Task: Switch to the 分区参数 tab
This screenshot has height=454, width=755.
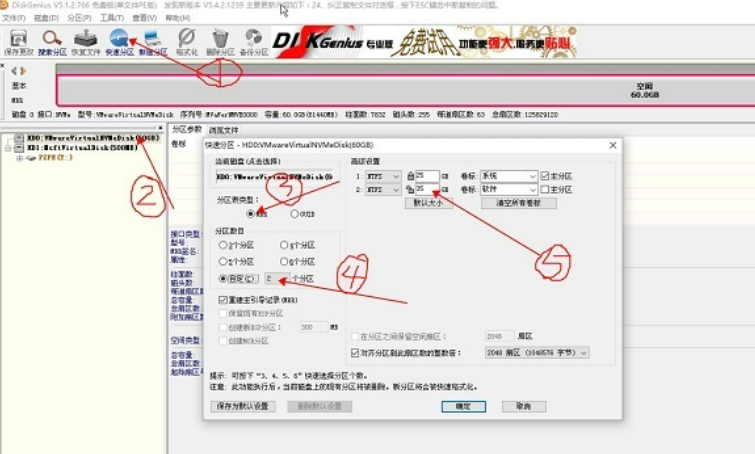Action: (x=187, y=130)
